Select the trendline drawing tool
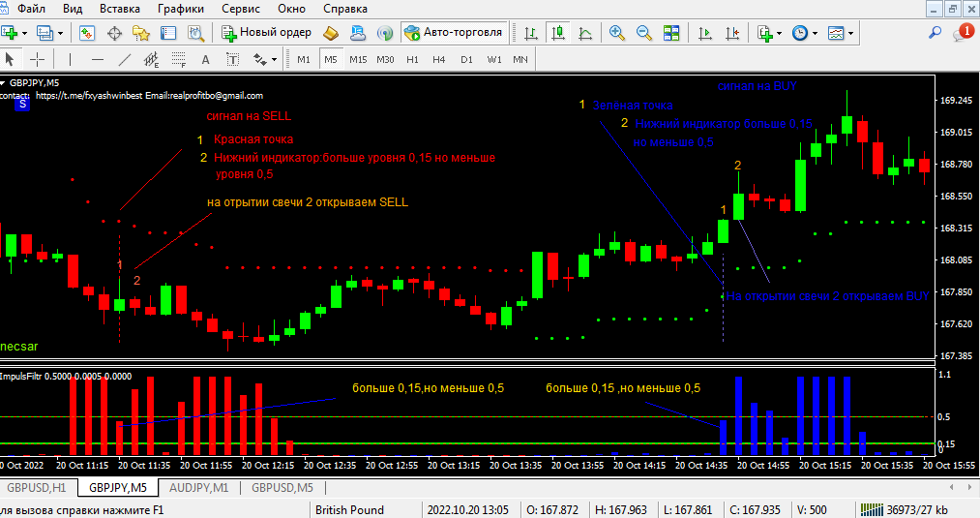This screenshot has width=980, height=518. (x=124, y=60)
